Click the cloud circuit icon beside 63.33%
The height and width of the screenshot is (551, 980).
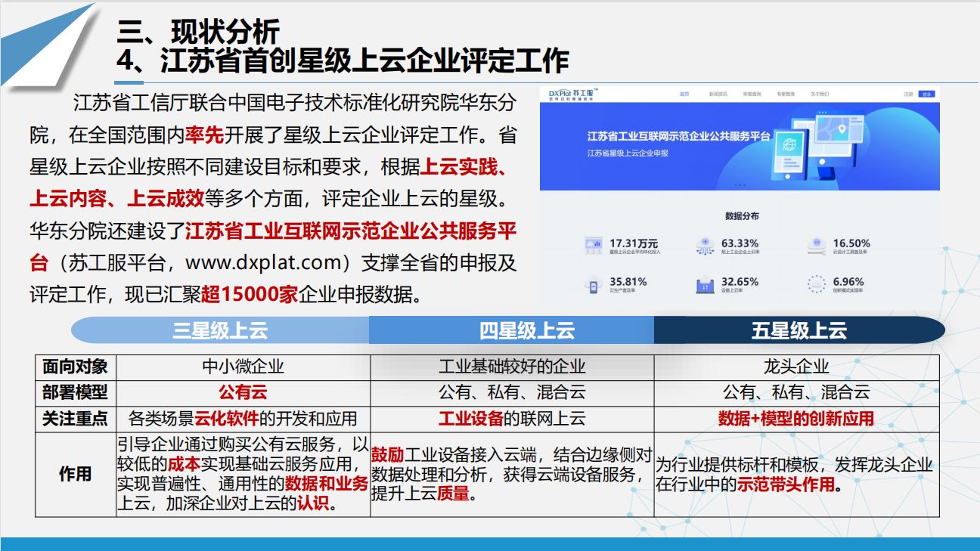(705, 245)
